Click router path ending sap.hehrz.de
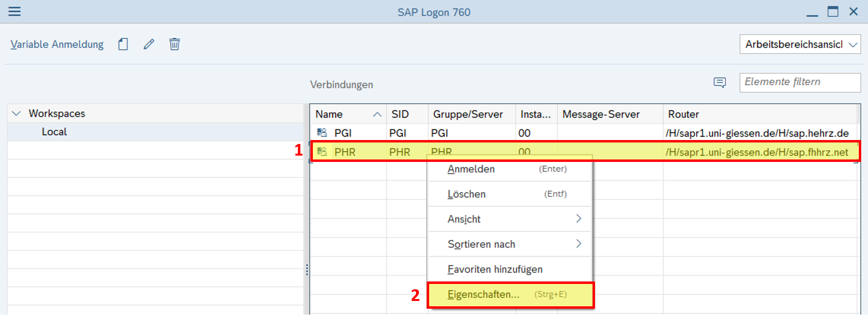868x317 pixels. coord(757,133)
